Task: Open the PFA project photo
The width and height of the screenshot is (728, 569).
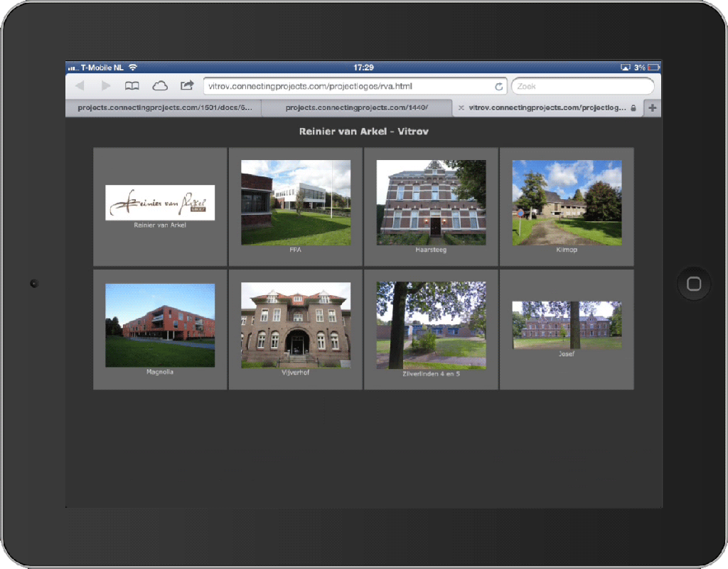Action: coord(296,203)
